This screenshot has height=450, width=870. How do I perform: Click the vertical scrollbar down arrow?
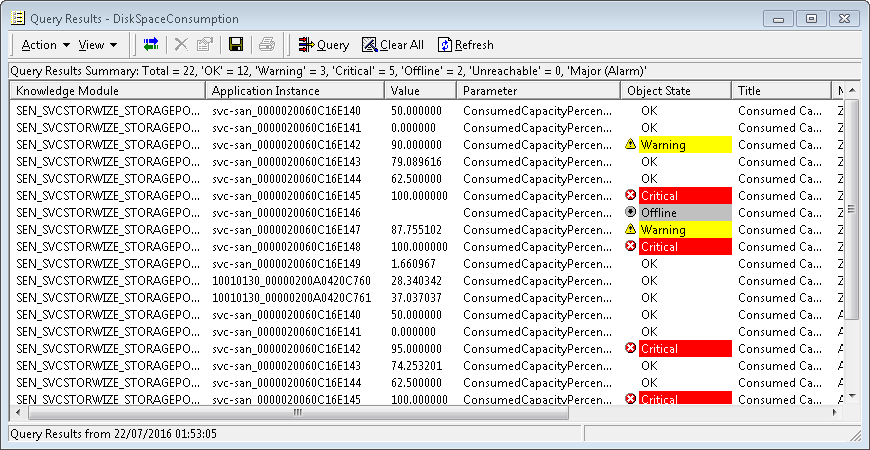852,396
